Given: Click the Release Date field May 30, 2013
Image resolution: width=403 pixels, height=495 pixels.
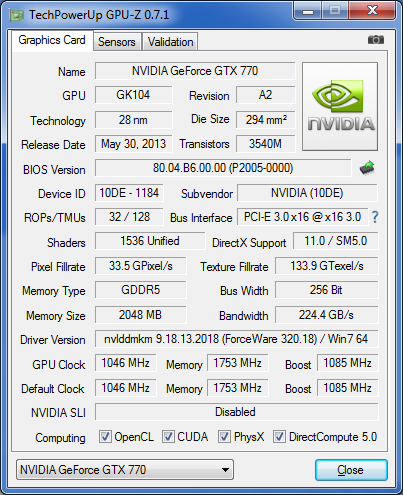Looking at the screenshot, I should tap(133, 144).
